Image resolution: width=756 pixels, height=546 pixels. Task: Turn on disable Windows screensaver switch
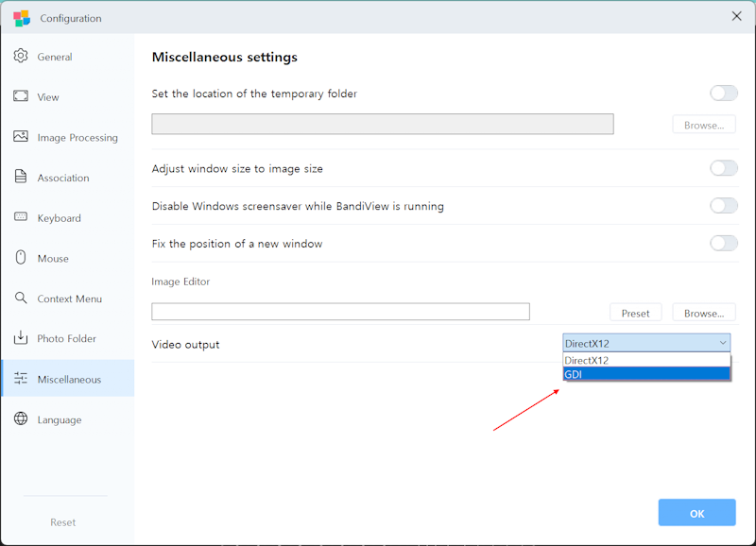pos(723,206)
